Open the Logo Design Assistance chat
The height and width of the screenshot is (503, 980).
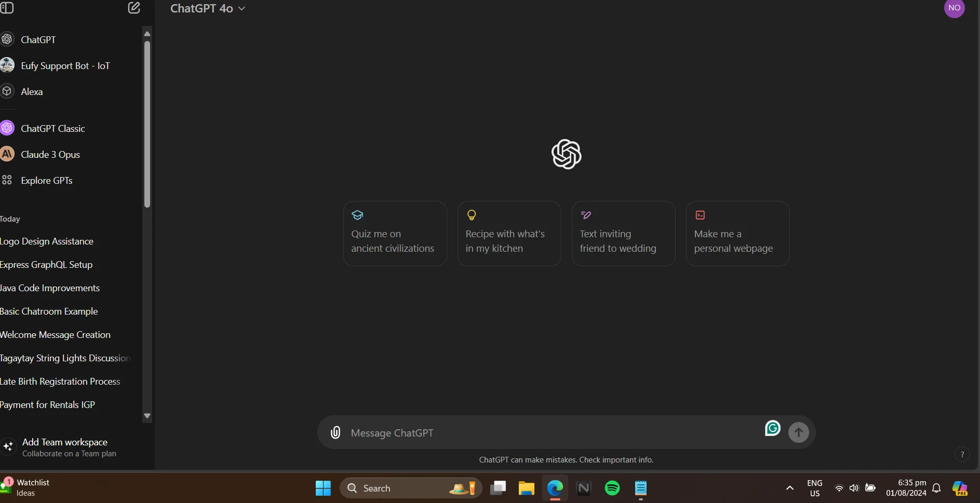pyautogui.click(x=47, y=241)
